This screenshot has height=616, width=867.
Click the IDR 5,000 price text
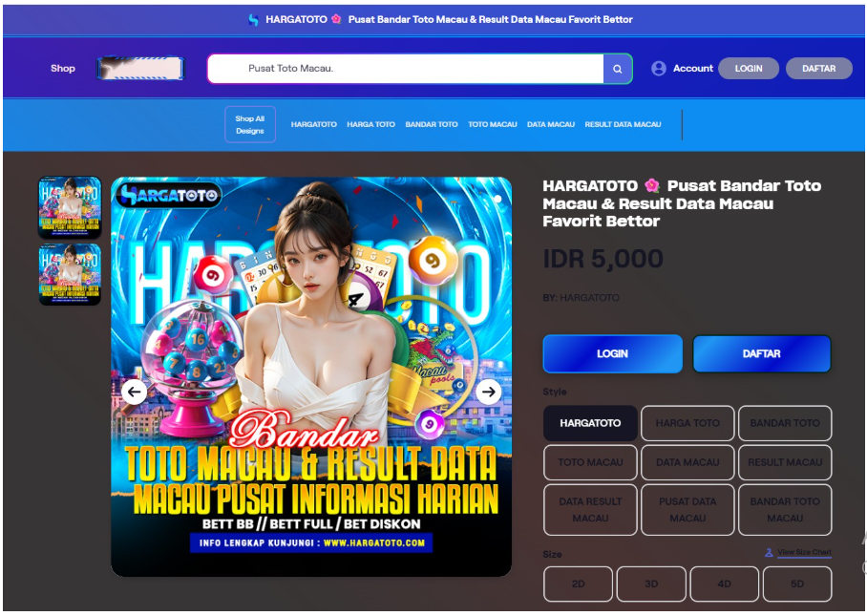(x=603, y=259)
